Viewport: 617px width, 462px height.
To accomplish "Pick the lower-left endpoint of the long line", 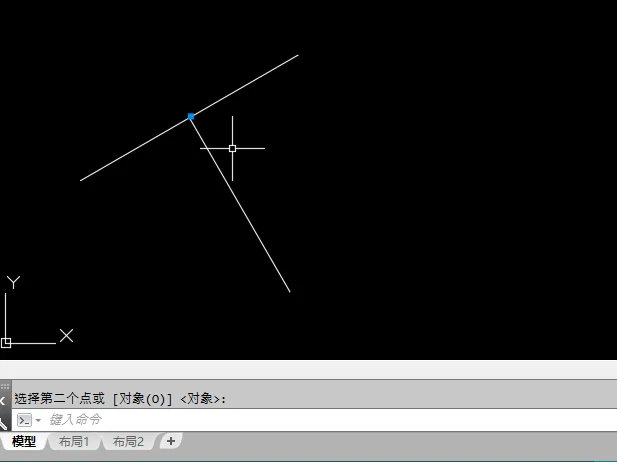I will [81, 180].
